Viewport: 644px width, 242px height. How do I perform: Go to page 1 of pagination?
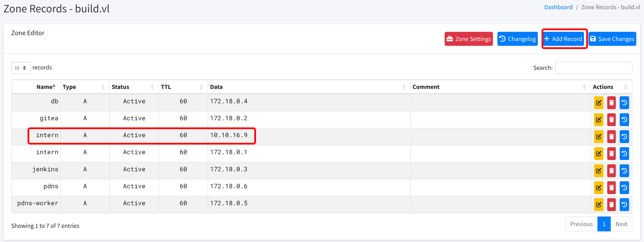(x=604, y=224)
